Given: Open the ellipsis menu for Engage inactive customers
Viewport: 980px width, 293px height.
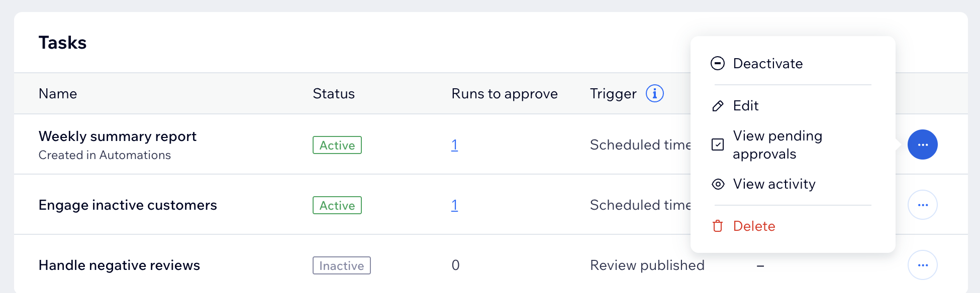Looking at the screenshot, I should (923, 204).
